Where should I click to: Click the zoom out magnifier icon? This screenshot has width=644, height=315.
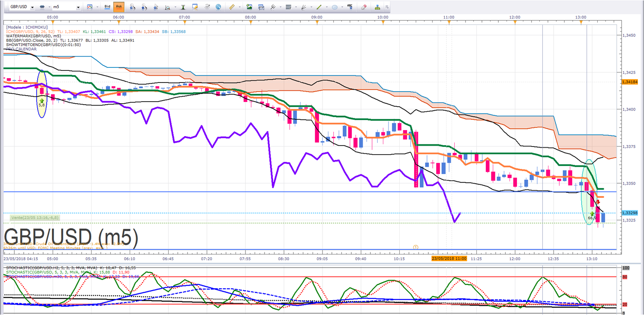pos(144,7)
